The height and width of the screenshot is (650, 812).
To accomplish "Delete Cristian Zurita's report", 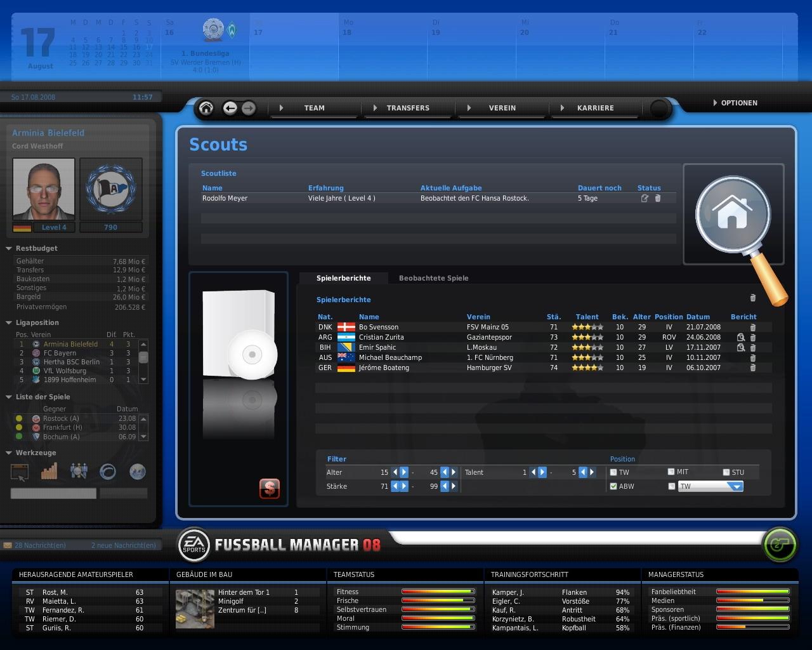I will click(x=753, y=338).
